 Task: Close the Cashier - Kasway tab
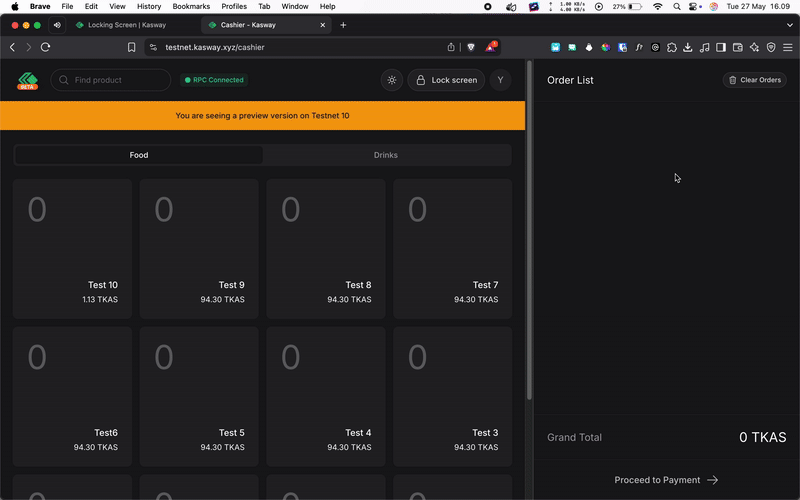322,25
